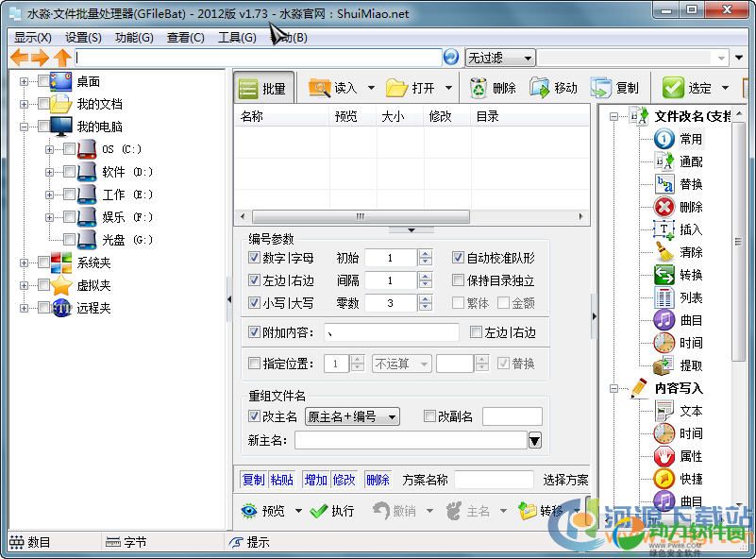Click the 新主名 text input field
This screenshot has height=559, width=756.
coord(410,440)
